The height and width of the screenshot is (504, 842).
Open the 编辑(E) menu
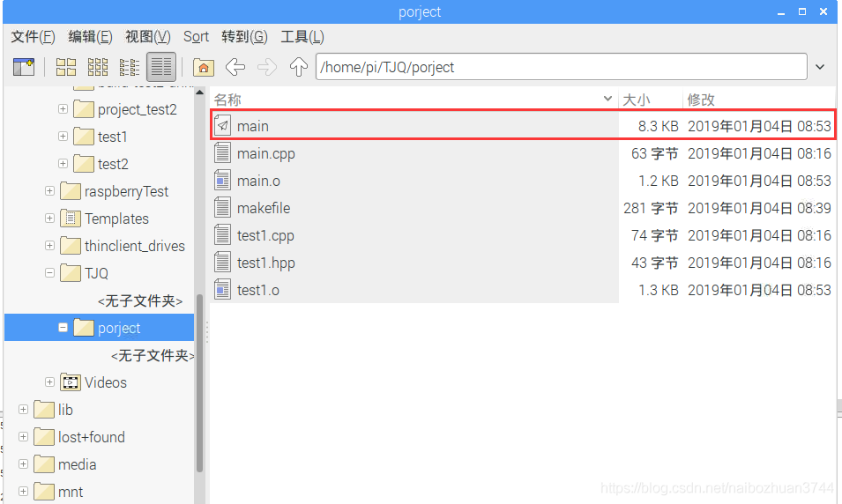point(90,36)
